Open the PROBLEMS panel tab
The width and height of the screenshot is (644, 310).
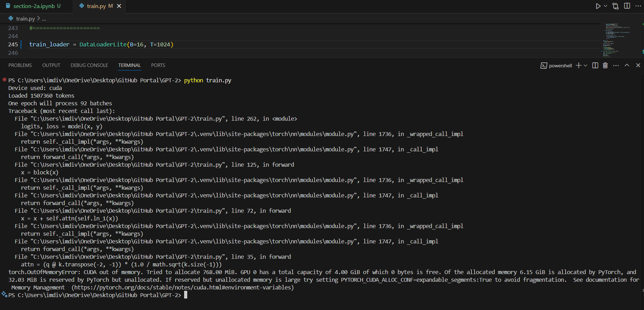(x=20, y=65)
